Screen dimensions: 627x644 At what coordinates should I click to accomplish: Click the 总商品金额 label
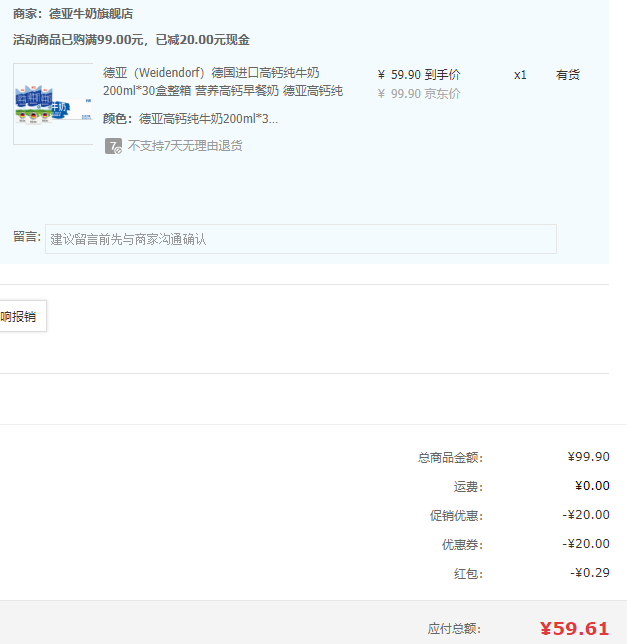(x=450, y=458)
